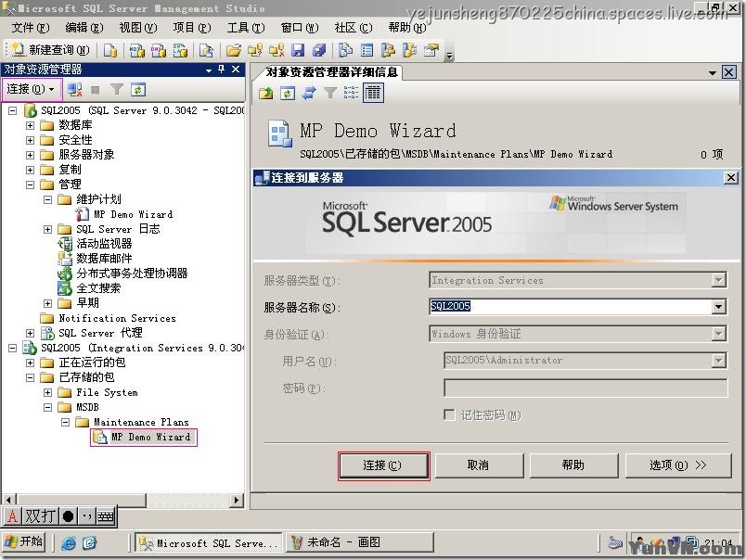
Task: Toggle punctuation mode on IME bar
Action: point(86,516)
